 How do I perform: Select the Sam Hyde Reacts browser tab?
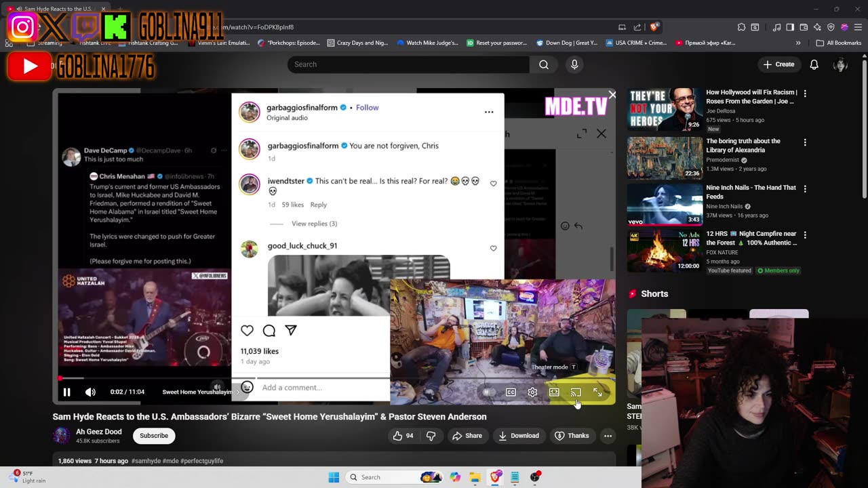click(x=58, y=9)
